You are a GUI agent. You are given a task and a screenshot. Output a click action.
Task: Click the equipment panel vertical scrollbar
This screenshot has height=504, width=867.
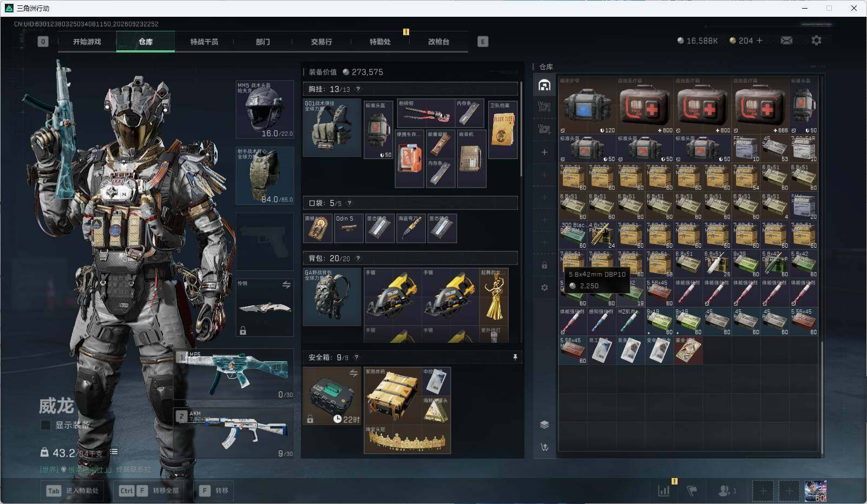521,129
